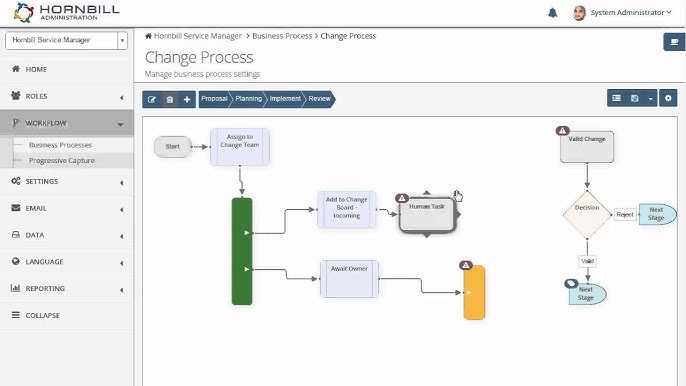Select the Review stage tab

click(319, 99)
